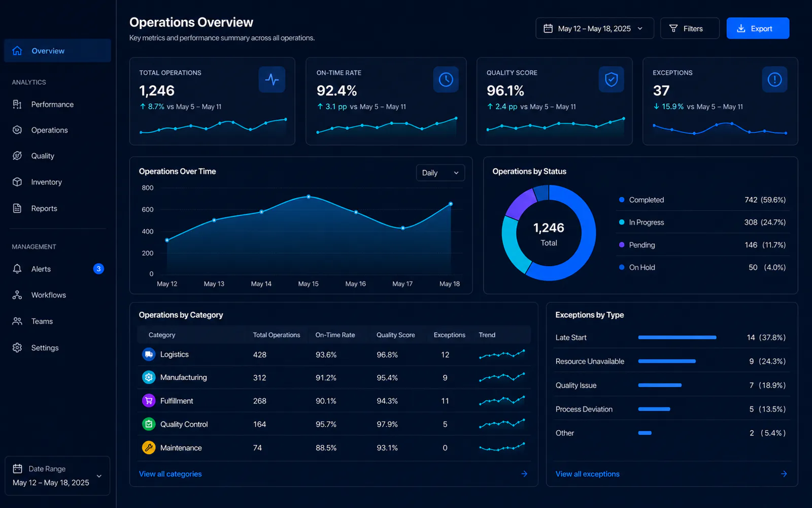
Task: Click the On Hold status row
Action: point(702,267)
